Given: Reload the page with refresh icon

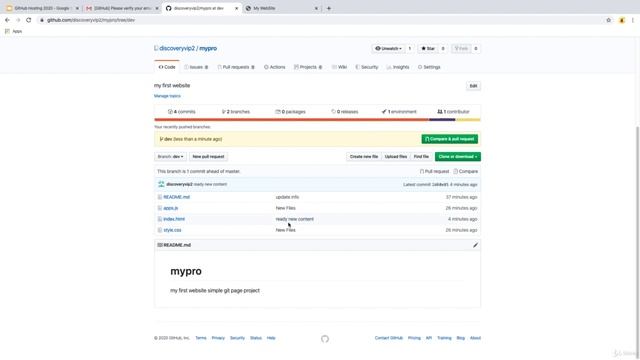Looking at the screenshot, I should click(29, 20).
